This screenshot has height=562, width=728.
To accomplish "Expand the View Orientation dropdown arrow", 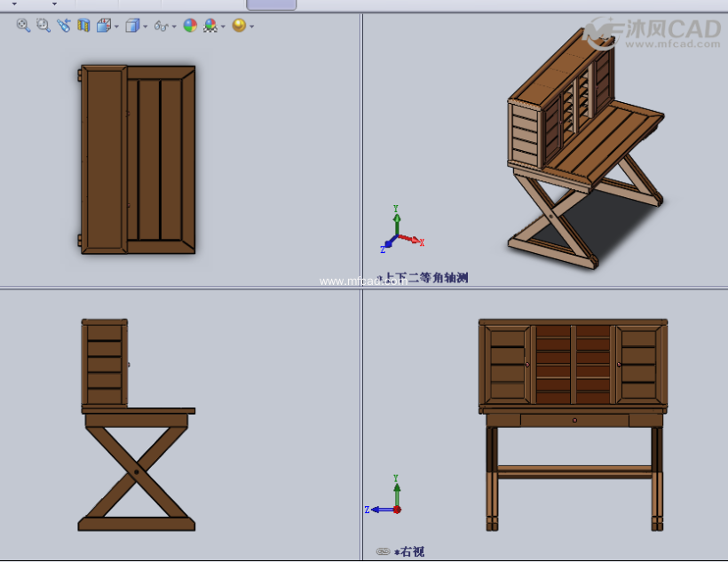I will (x=117, y=27).
